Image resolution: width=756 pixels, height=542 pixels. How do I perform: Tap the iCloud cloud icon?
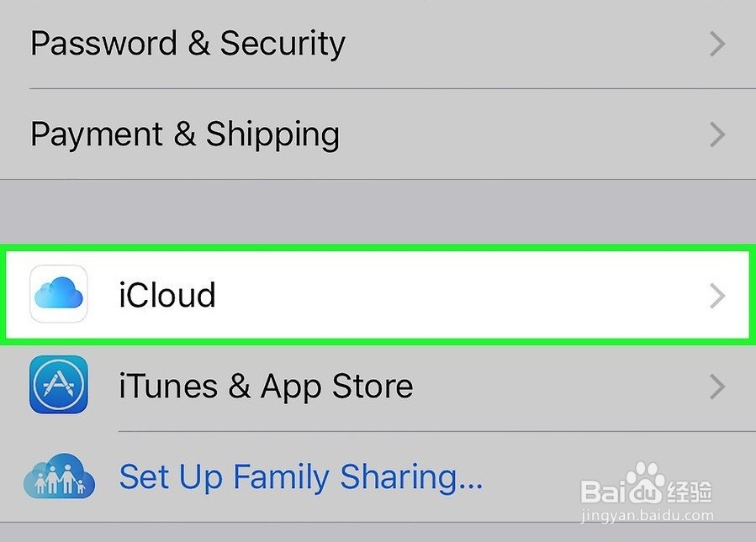tap(59, 294)
